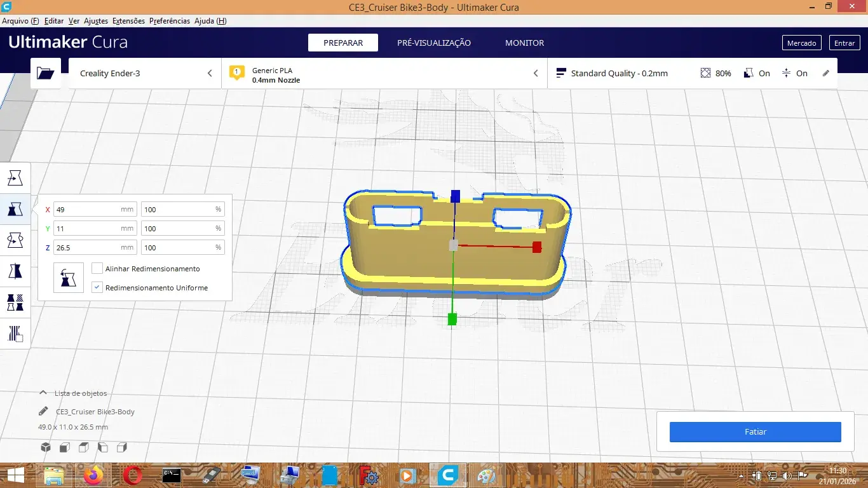Switch to right side view cube icon
The image size is (868, 488).
click(122, 447)
